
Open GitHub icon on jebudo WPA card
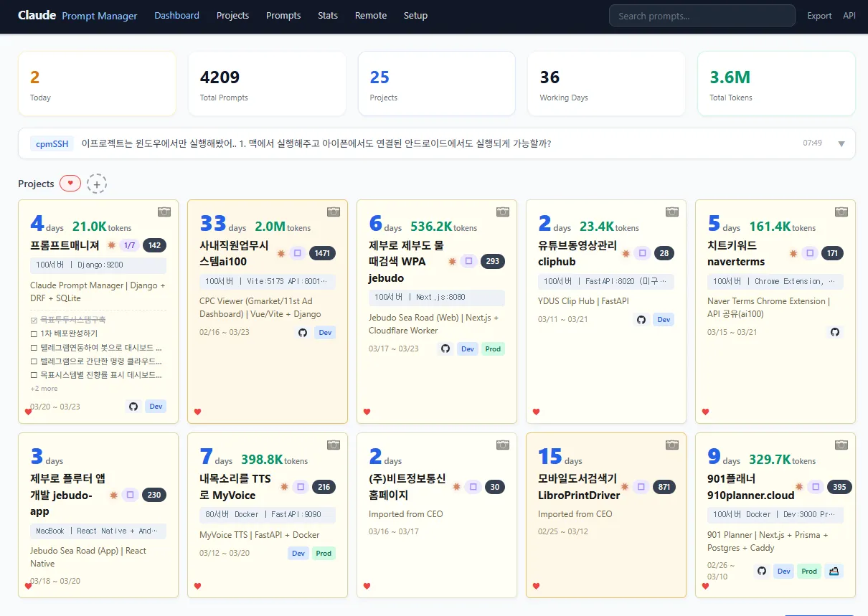[445, 349]
